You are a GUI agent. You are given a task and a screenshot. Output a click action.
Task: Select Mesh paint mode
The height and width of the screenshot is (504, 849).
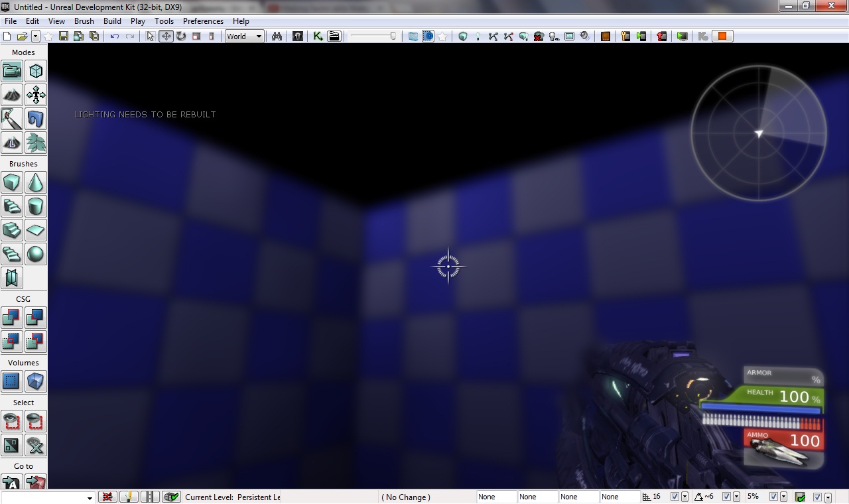click(x=12, y=119)
